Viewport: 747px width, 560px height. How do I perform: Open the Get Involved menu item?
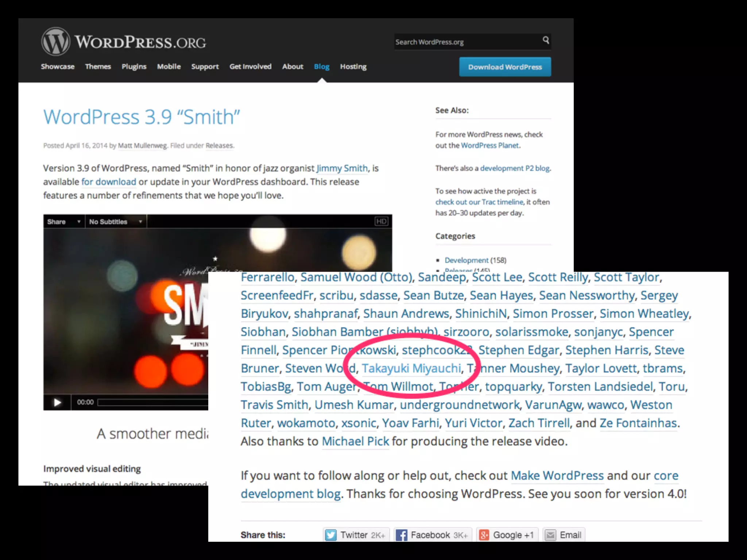251,66
